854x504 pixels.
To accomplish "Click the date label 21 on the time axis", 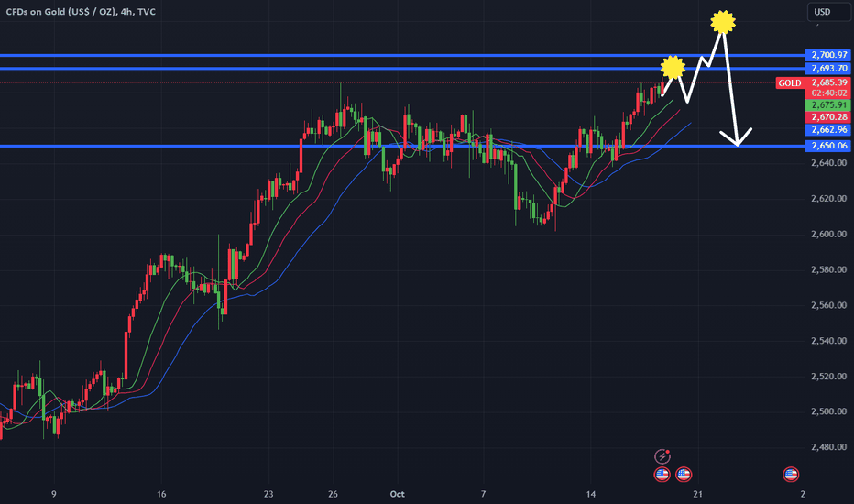I will (x=697, y=494).
